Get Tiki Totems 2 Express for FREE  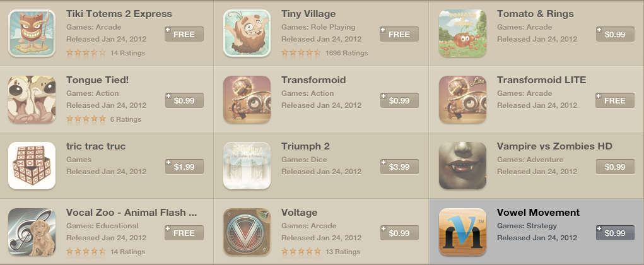point(184,34)
